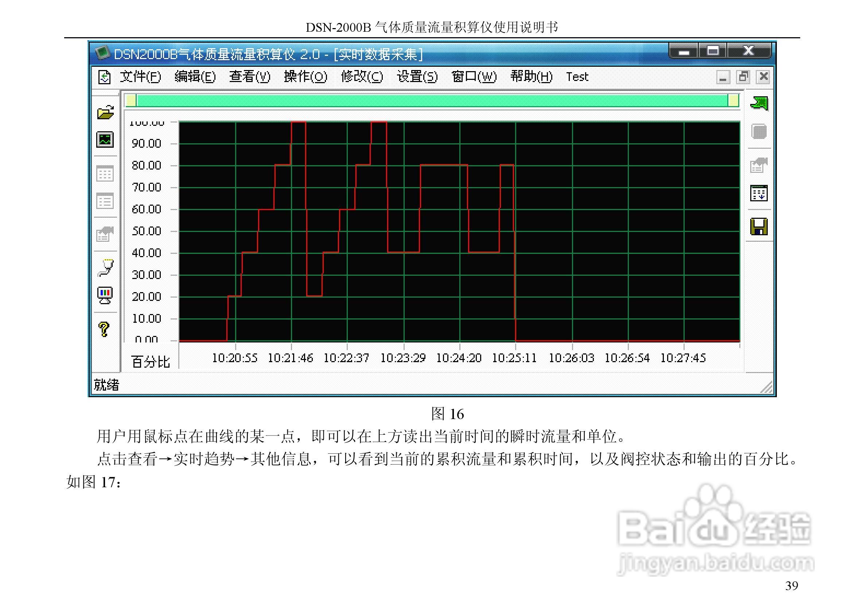This screenshot has width=868, height=612.
Task: Click the green waveform trend monitor icon
Action: coord(105,140)
